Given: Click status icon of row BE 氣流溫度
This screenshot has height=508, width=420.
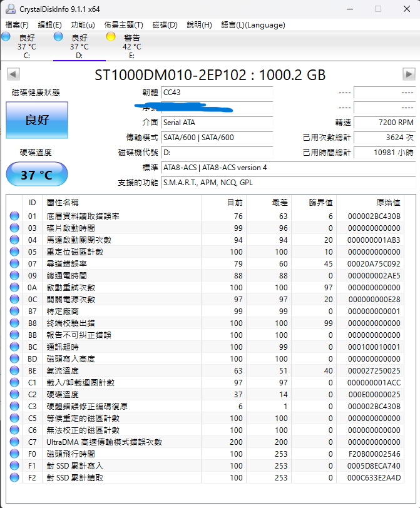Looking at the screenshot, I should pos(14,370).
